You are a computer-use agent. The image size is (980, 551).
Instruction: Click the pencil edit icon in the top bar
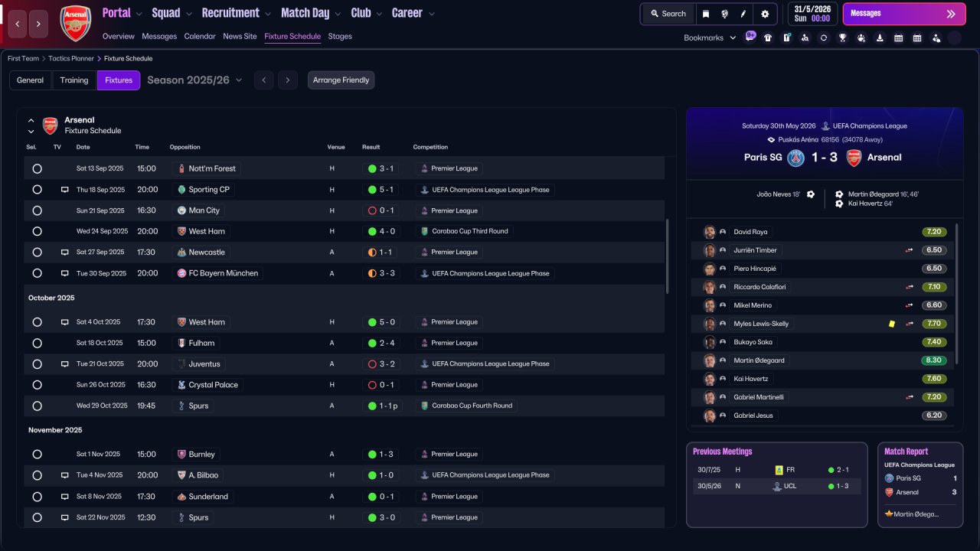coord(743,14)
